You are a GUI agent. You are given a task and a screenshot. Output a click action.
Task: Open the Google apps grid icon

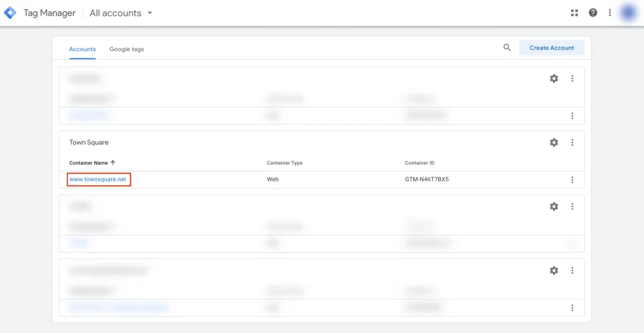574,13
